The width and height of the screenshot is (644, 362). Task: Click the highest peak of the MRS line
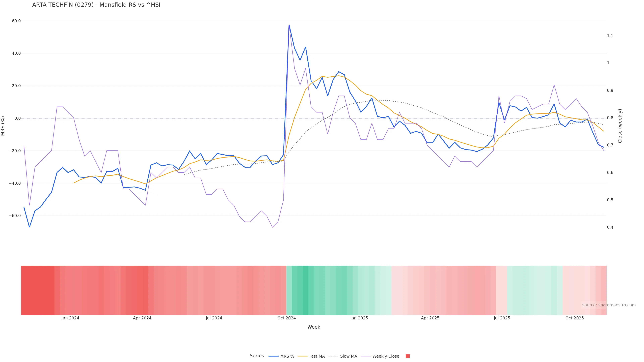tap(289, 25)
